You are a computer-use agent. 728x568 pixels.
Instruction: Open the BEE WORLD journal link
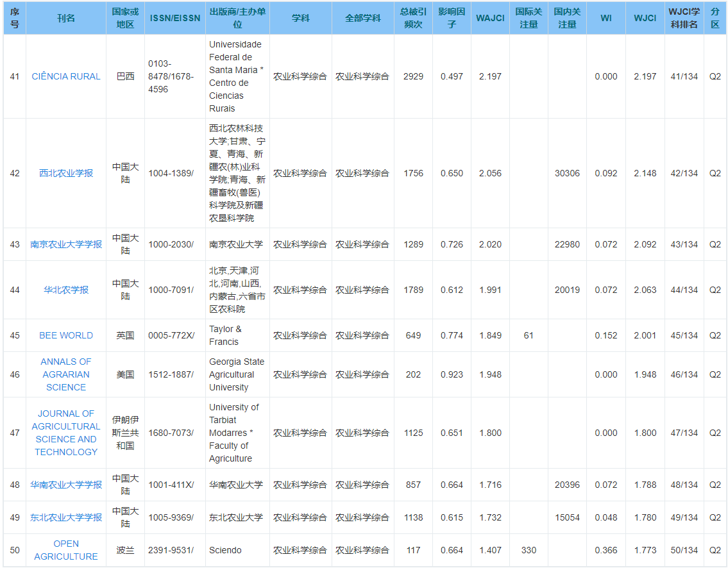click(x=66, y=335)
